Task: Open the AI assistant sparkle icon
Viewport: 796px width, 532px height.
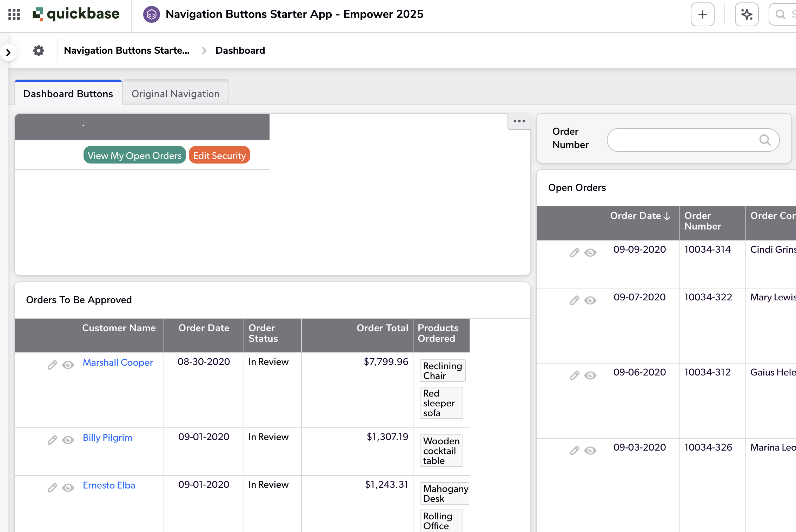Action: click(747, 14)
